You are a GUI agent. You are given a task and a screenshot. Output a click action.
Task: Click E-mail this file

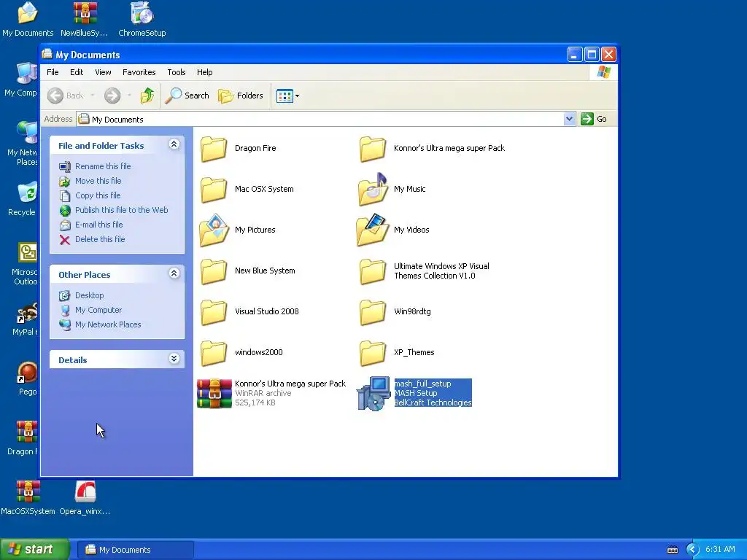pyautogui.click(x=91, y=225)
